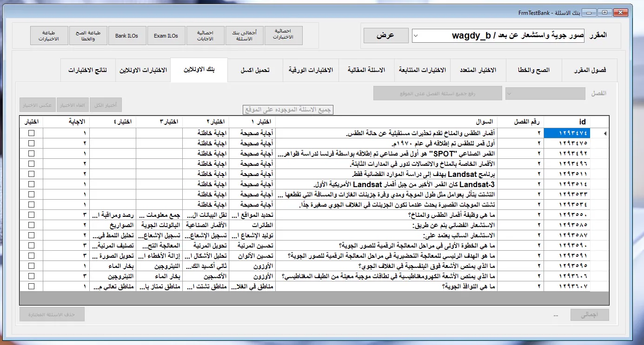Tick the checkbox for question id ١٢٩٣٥١٤

[x=31, y=184]
